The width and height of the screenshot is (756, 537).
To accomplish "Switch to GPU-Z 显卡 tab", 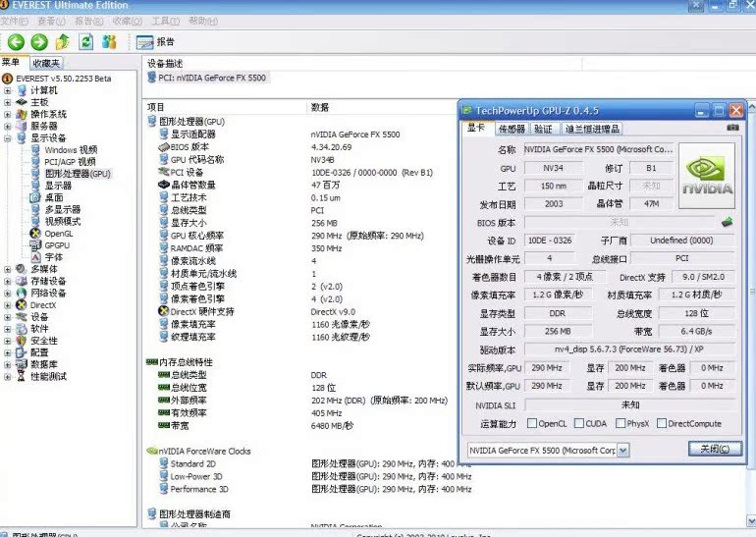I will point(476,128).
